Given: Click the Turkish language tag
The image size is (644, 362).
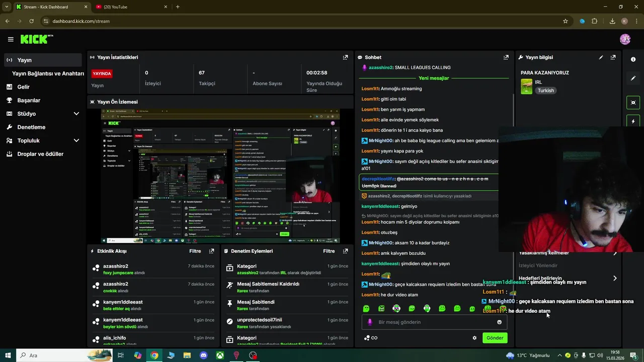Looking at the screenshot, I should pyautogui.click(x=545, y=90).
